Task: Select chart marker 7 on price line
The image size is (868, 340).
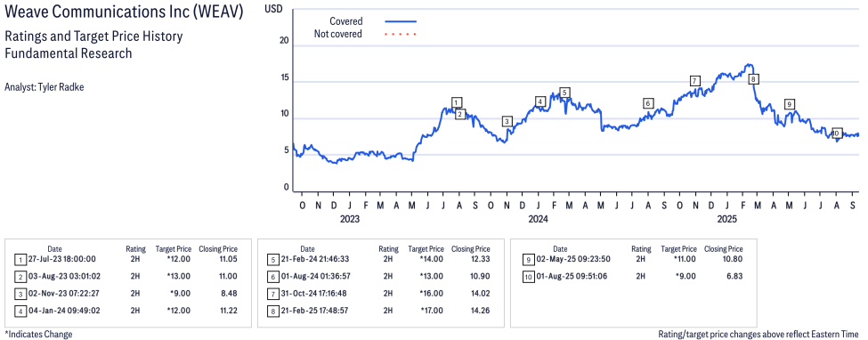Action: point(695,80)
